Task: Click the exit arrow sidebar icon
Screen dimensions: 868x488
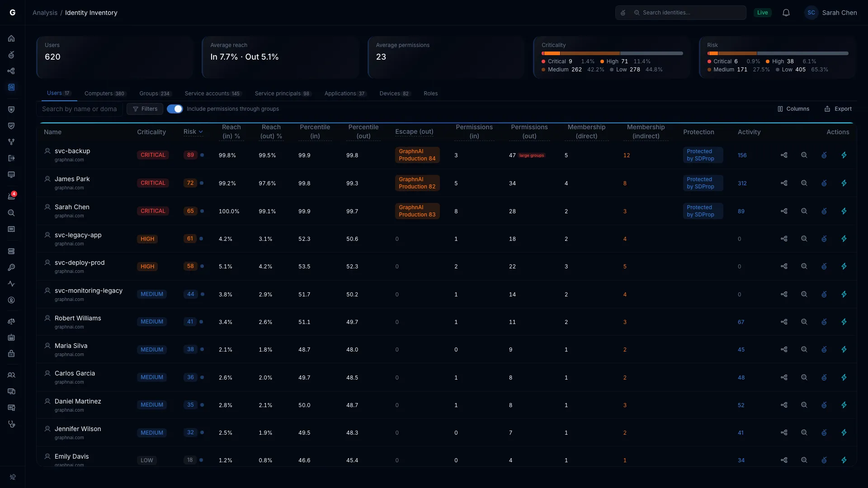Action: 11,158
